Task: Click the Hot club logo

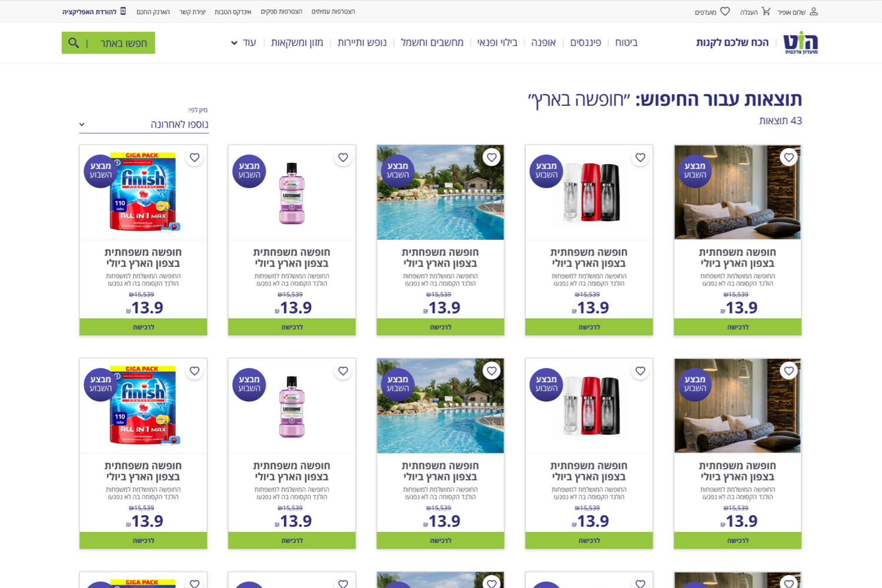Action: 800,43
